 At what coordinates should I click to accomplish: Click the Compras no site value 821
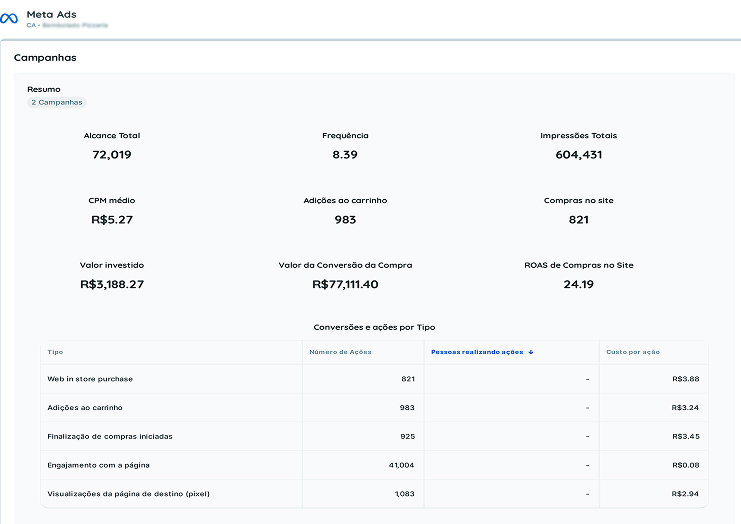pos(578,220)
